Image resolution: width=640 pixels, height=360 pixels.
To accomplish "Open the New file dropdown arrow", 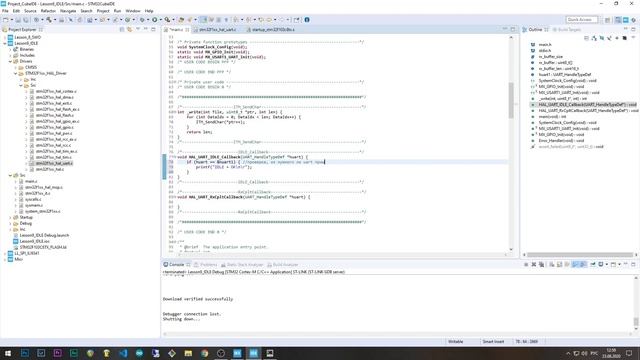I will tap(12, 20).
